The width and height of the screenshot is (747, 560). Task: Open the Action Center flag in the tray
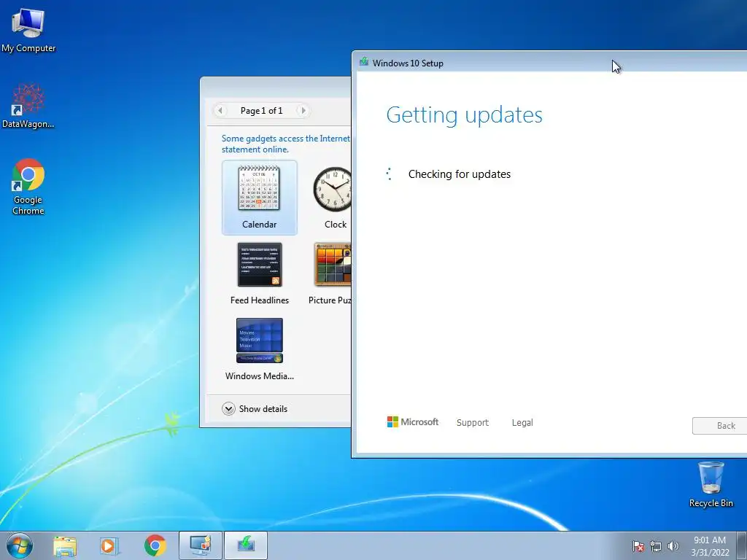(638, 546)
